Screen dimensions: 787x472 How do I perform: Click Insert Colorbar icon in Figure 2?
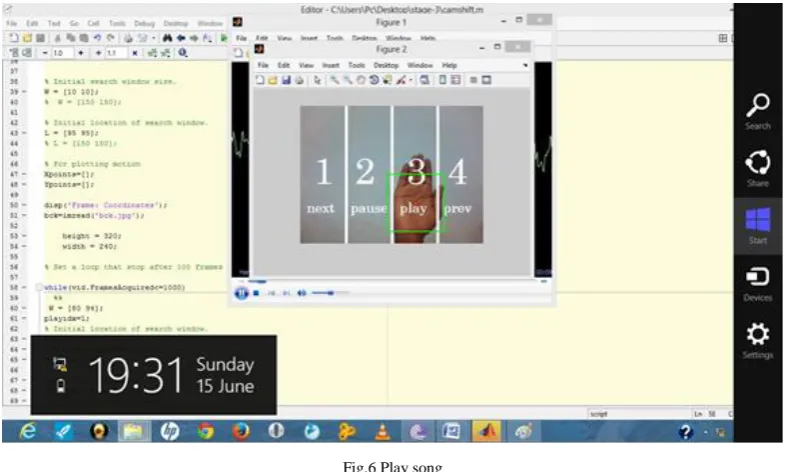442,80
